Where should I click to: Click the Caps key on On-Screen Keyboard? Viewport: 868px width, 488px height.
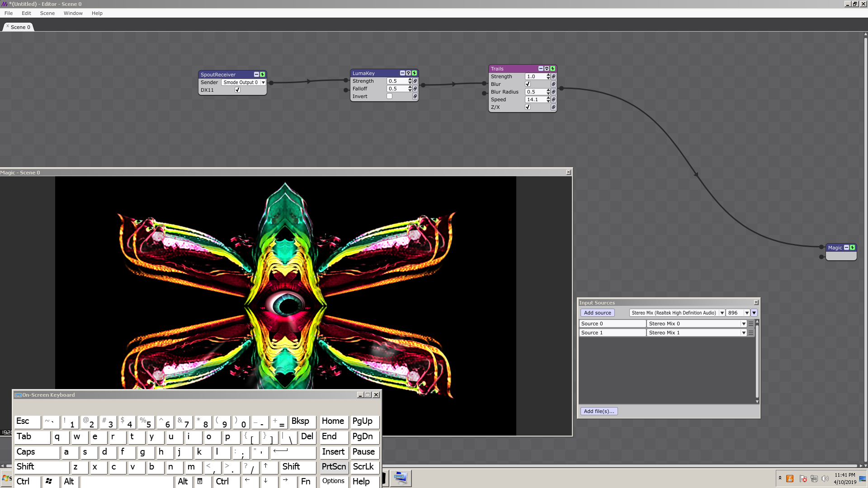pyautogui.click(x=37, y=452)
